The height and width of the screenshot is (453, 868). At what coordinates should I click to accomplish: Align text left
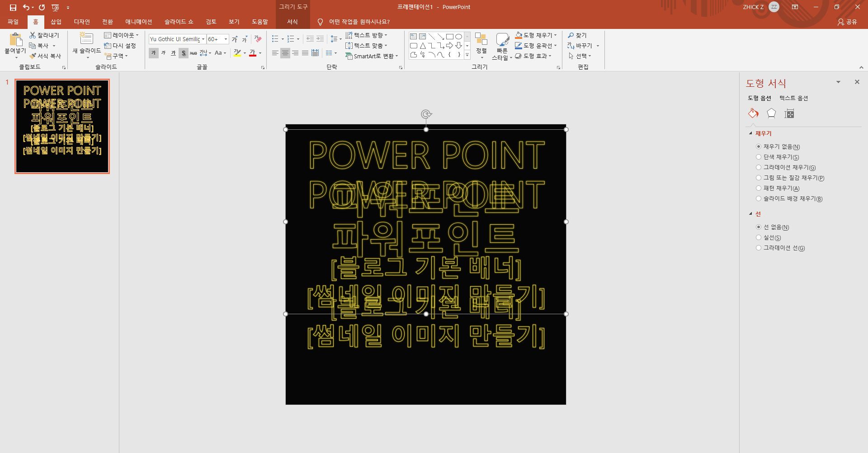click(275, 53)
